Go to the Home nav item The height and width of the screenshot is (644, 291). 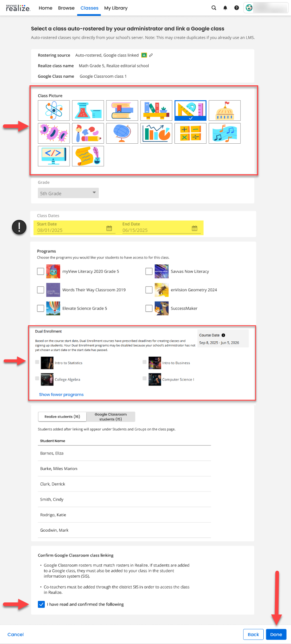pyautogui.click(x=46, y=8)
